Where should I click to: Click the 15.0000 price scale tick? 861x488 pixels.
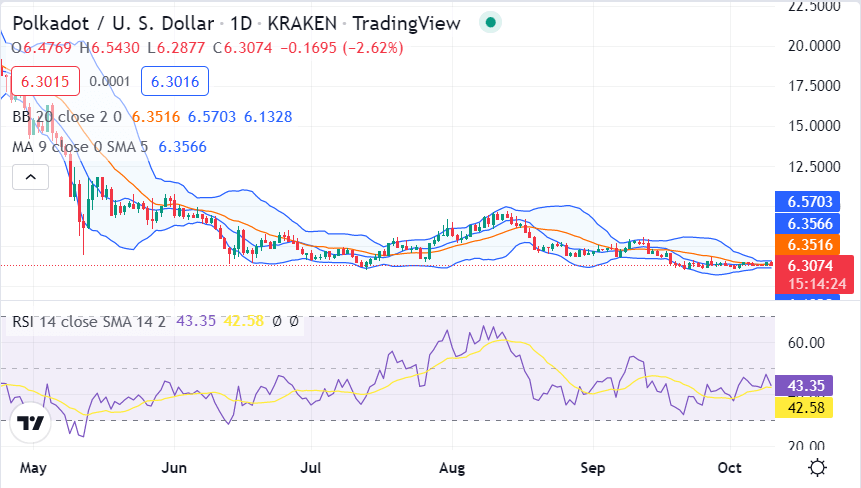point(814,126)
